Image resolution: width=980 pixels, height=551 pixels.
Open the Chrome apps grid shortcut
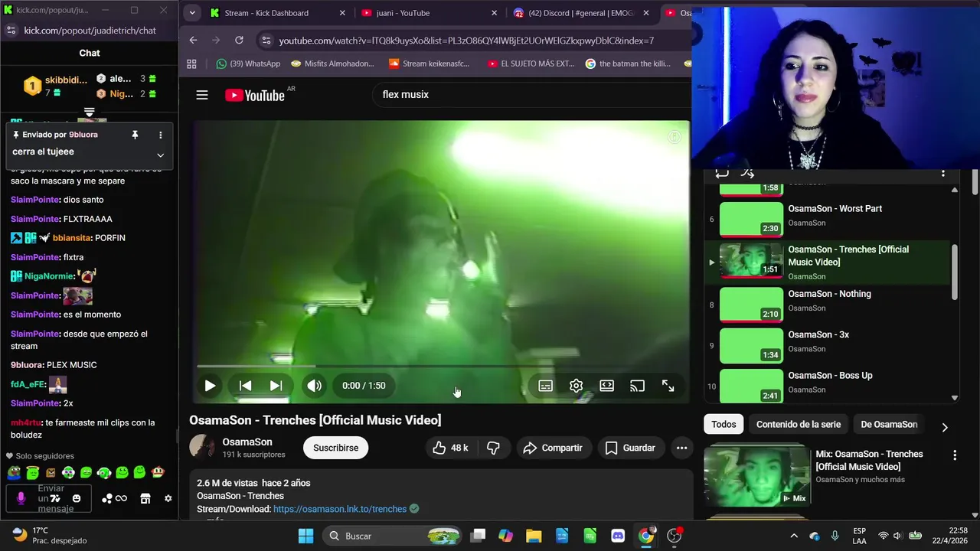(191, 64)
